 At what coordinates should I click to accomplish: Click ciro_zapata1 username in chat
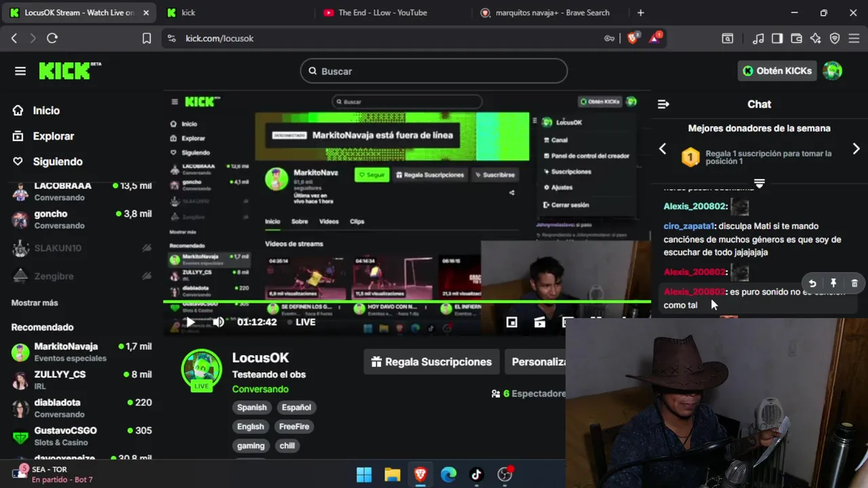pyautogui.click(x=689, y=226)
